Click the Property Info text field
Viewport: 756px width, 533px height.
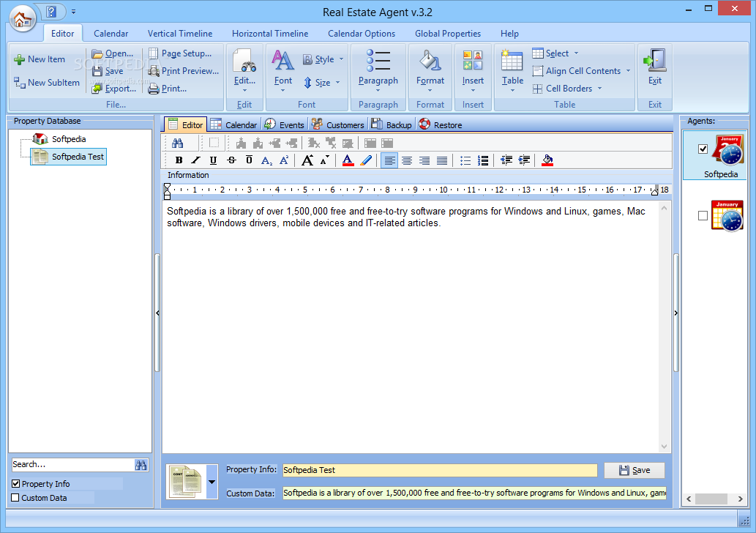(440, 470)
